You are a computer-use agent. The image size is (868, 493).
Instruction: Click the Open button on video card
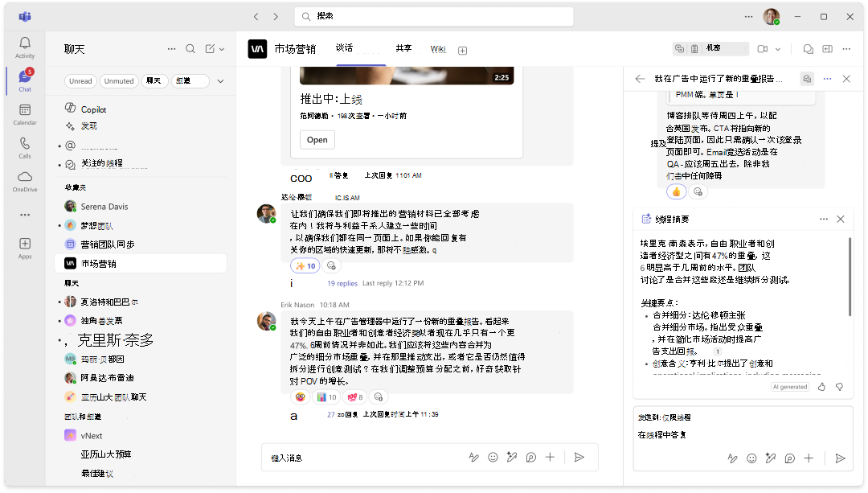point(317,140)
